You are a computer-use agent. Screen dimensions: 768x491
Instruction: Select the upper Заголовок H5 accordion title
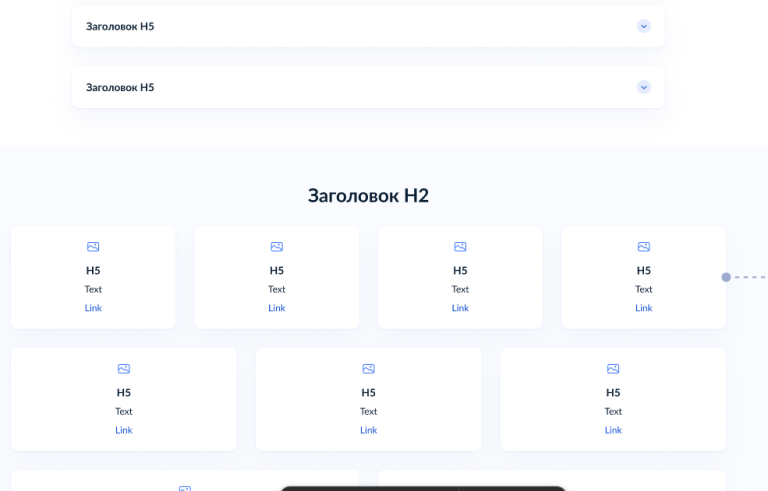pyautogui.click(x=120, y=26)
